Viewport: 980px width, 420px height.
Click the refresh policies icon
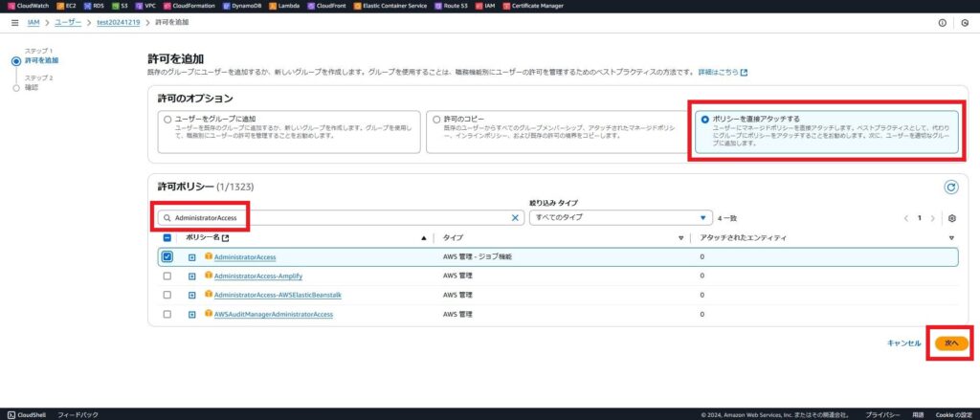(x=950, y=188)
